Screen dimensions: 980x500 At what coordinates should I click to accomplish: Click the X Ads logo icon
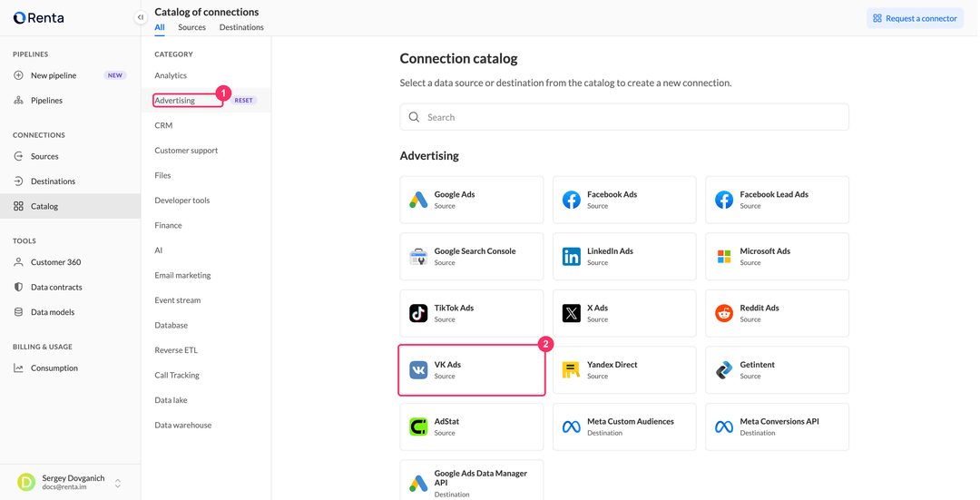coord(572,313)
